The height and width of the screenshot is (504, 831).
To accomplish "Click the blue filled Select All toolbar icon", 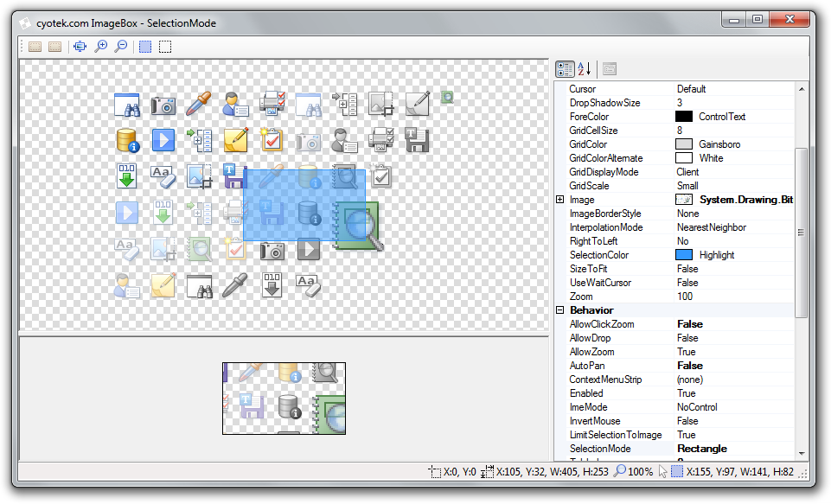I will (145, 47).
